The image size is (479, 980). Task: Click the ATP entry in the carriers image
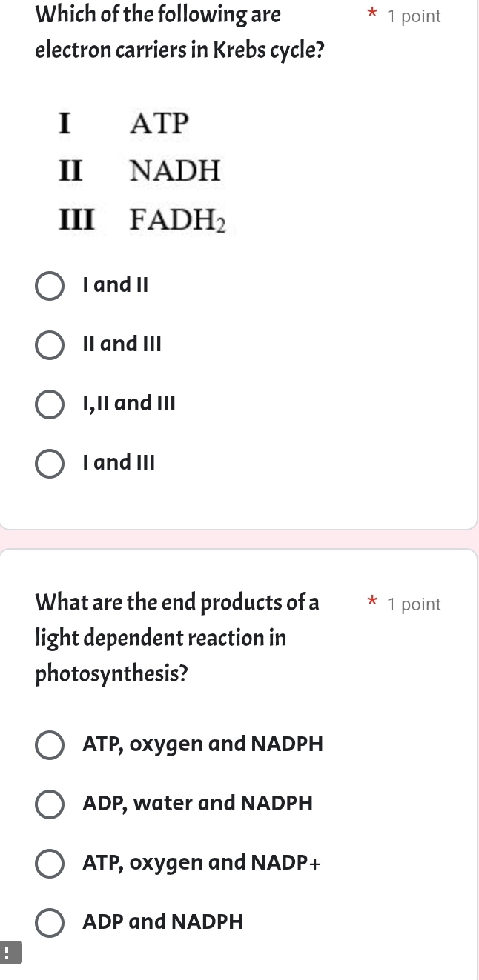[160, 123]
